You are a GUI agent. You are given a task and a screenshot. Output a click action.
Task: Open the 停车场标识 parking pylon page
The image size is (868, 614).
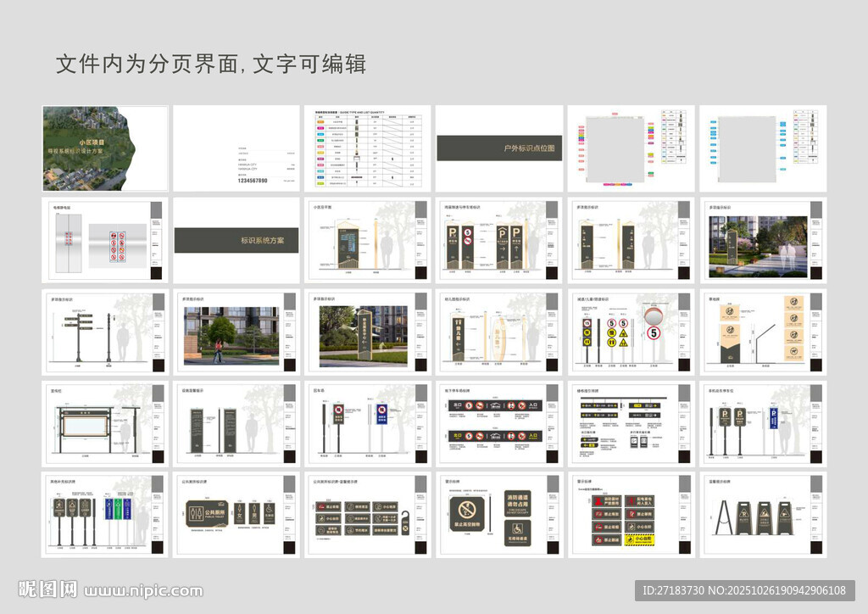click(x=499, y=240)
